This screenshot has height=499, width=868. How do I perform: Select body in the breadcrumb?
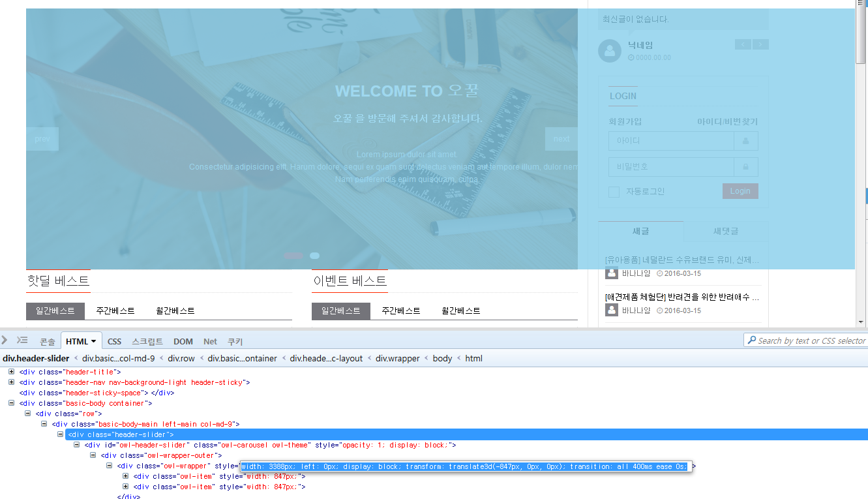pyautogui.click(x=442, y=358)
